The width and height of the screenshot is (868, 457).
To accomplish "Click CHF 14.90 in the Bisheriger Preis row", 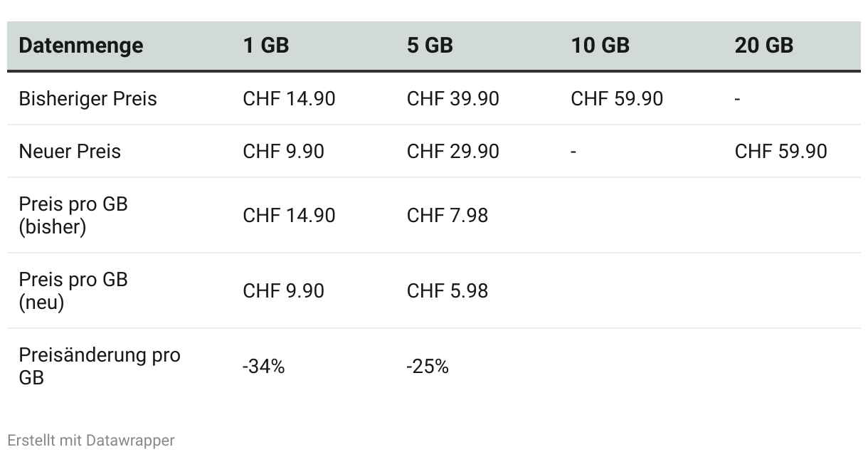I will 289,98.
